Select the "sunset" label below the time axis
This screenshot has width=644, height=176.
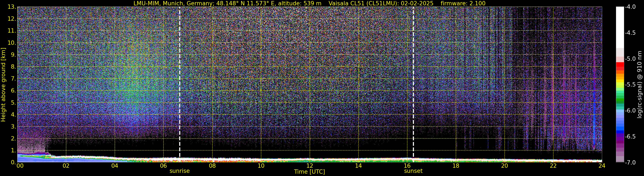tap(413, 171)
